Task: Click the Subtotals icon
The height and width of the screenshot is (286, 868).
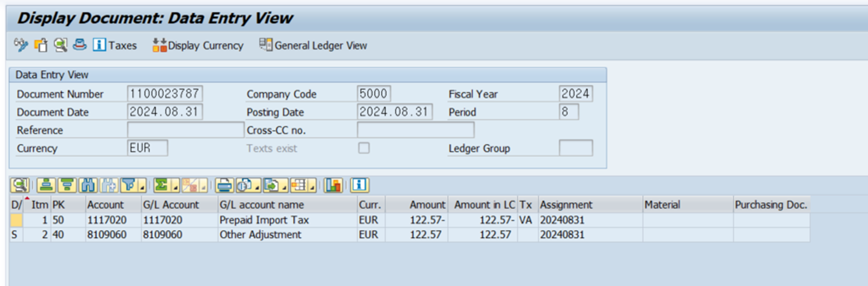Action: tap(191, 185)
